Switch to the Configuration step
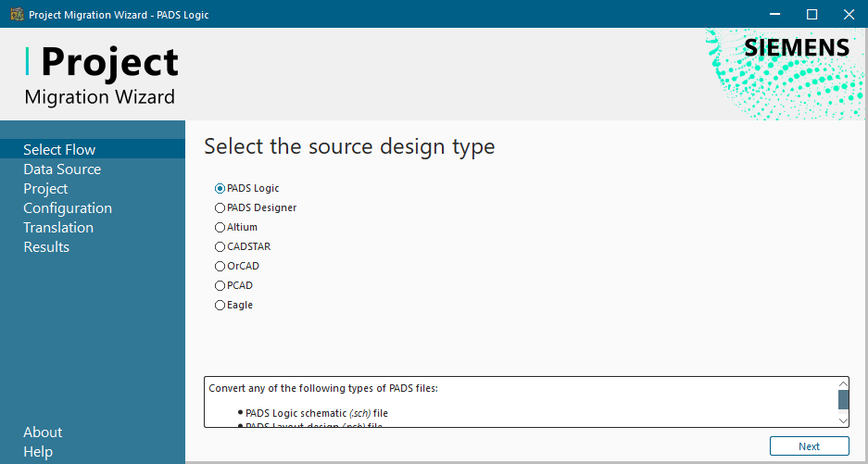 68,208
